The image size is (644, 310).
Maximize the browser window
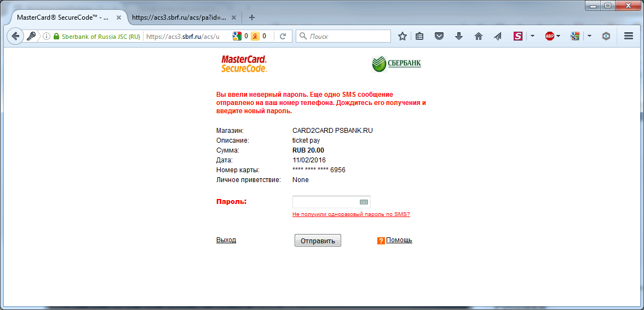click(x=608, y=5)
